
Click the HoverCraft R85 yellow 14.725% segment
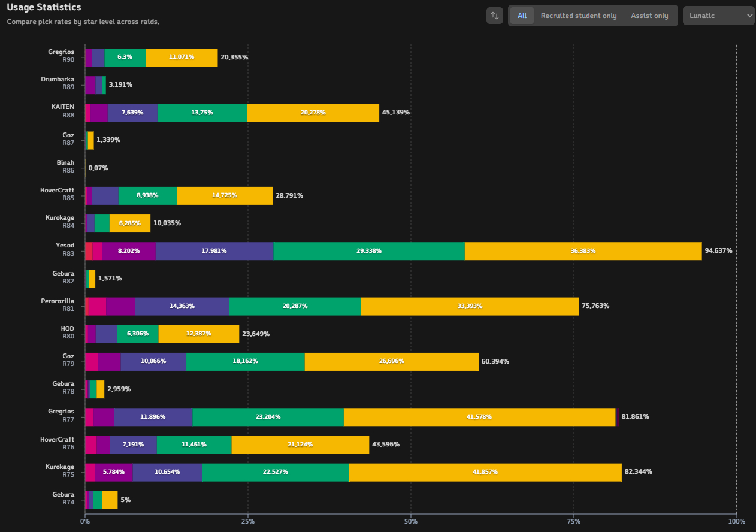point(225,195)
